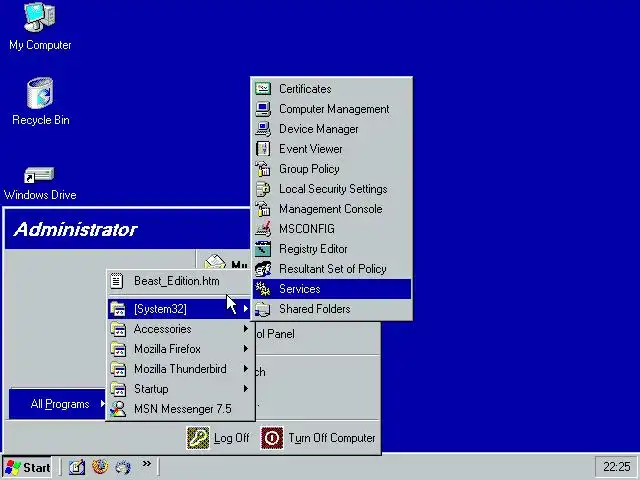Click the Beast_Edition.htm document icon

coord(117,281)
